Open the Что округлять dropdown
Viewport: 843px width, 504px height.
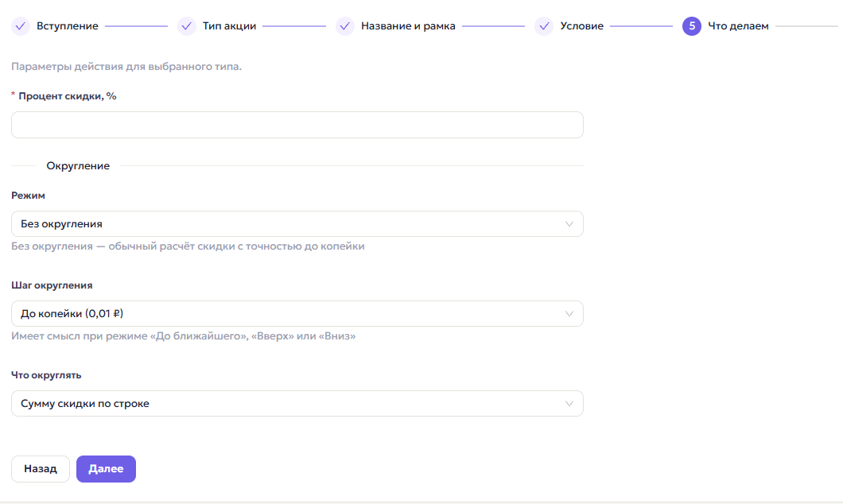pyautogui.click(x=297, y=403)
